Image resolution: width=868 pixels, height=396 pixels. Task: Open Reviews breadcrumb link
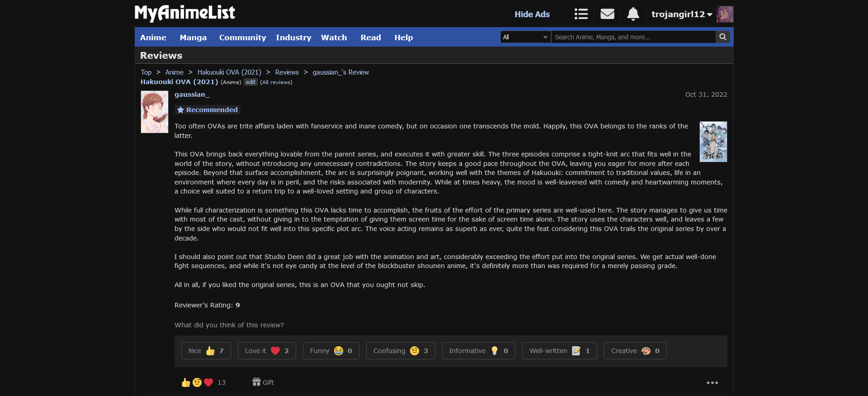[x=287, y=72]
